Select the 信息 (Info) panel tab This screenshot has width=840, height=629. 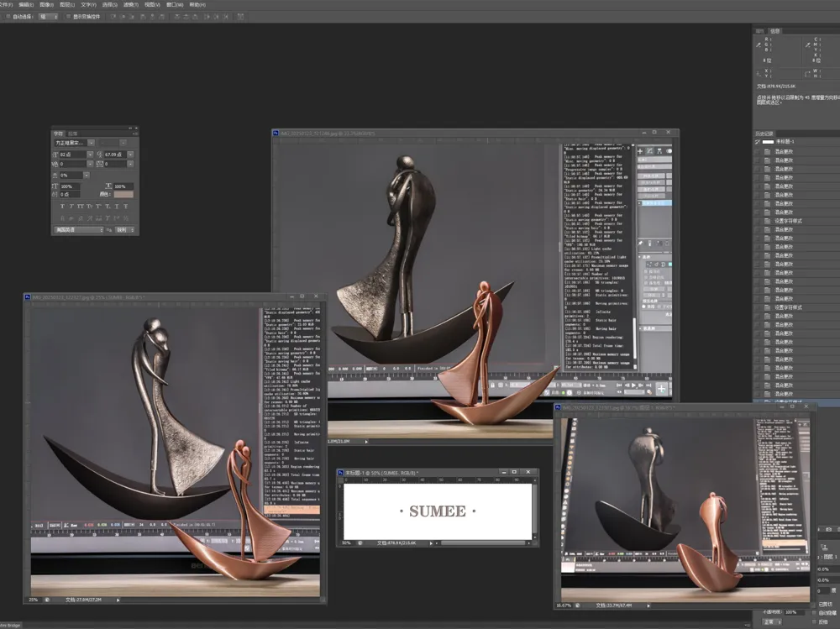tap(775, 31)
